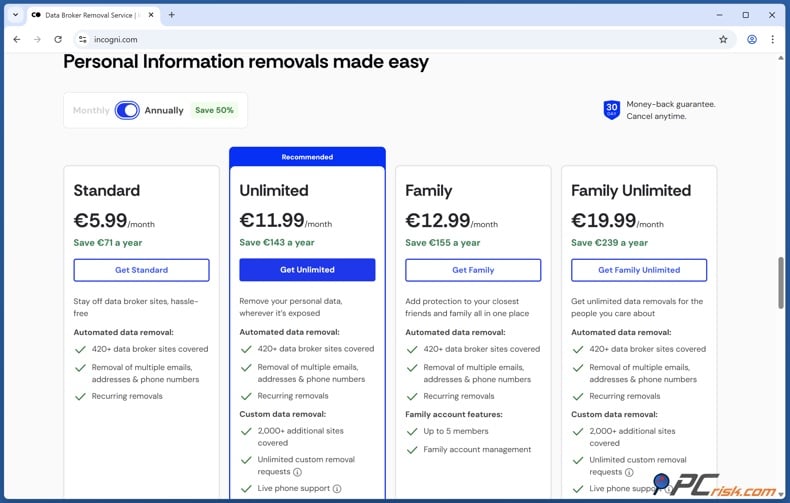790x503 pixels.
Task: Open new tab with plus icon
Action: 171,15
